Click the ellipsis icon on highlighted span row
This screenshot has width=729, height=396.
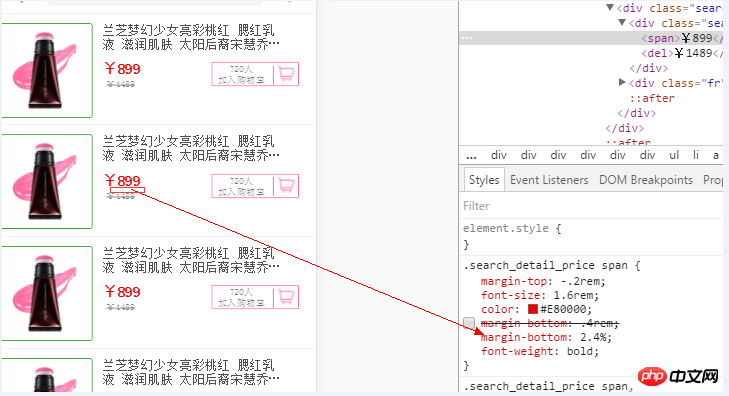click(x=467, y=38)
